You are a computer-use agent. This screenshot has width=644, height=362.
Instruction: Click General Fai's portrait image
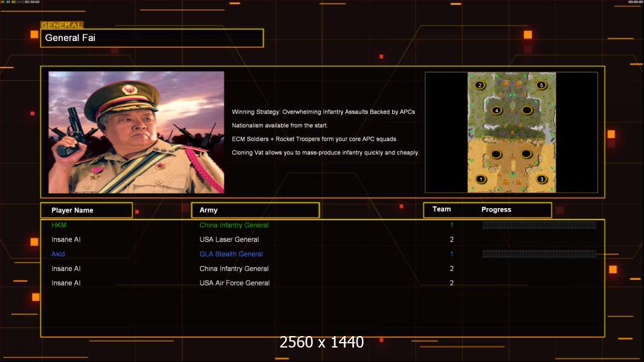(x=137, y=132)
